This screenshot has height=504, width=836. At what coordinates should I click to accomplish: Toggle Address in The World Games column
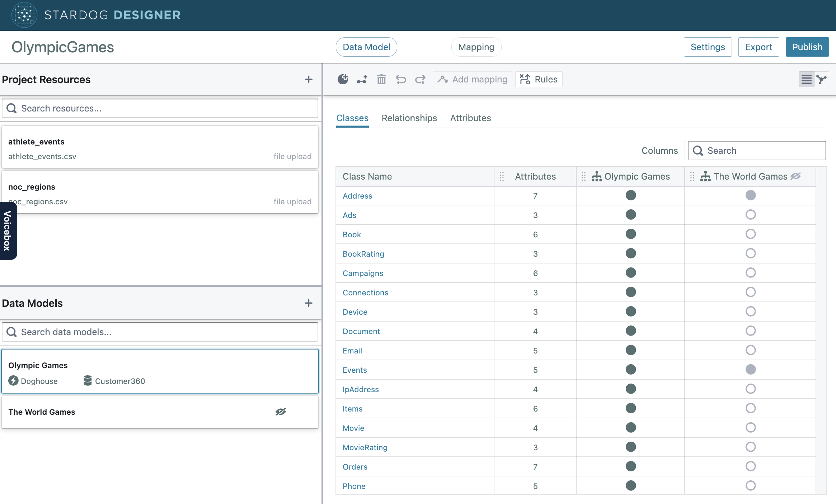point(750,195)
